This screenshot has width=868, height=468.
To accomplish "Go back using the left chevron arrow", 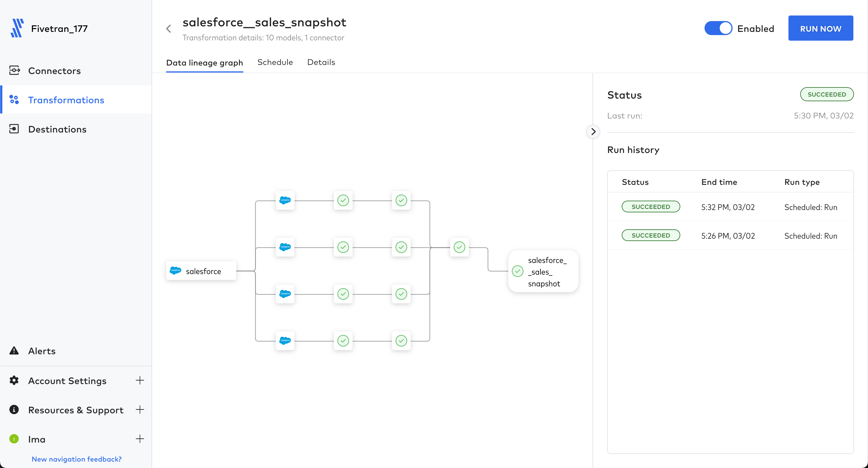I will (x=169, y=29).
